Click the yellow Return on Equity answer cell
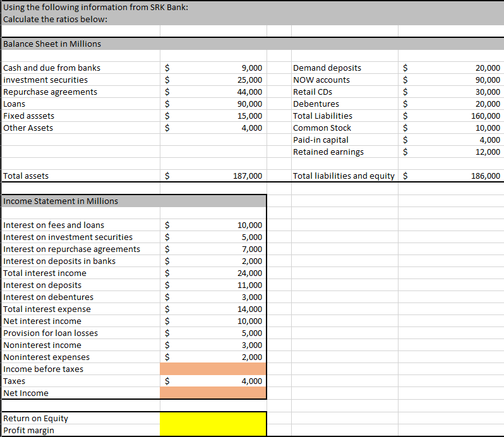 pyautogui.click(x=213, y=418)
